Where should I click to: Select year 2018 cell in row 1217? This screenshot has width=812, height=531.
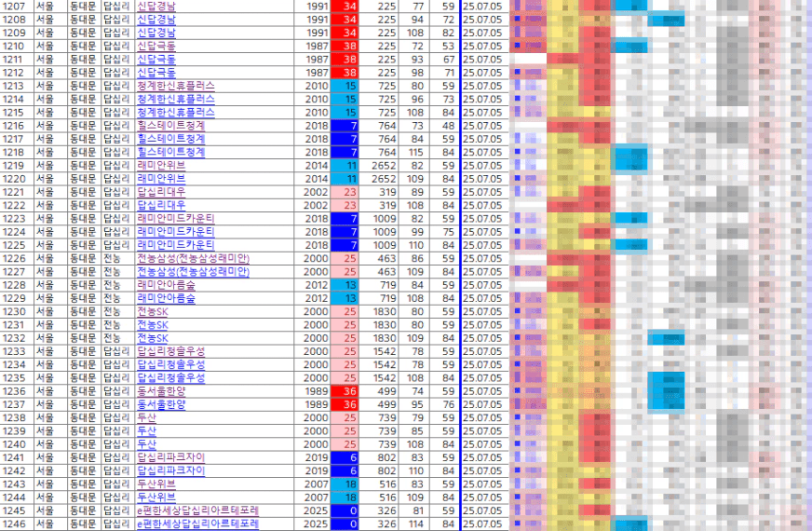click(x=312, y=139)
